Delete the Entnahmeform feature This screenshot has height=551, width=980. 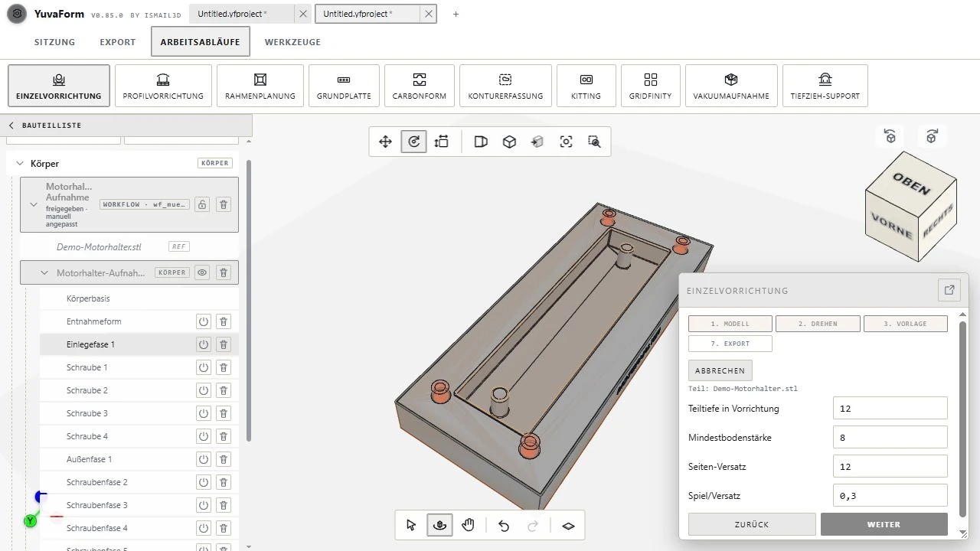tap(224, 321)
